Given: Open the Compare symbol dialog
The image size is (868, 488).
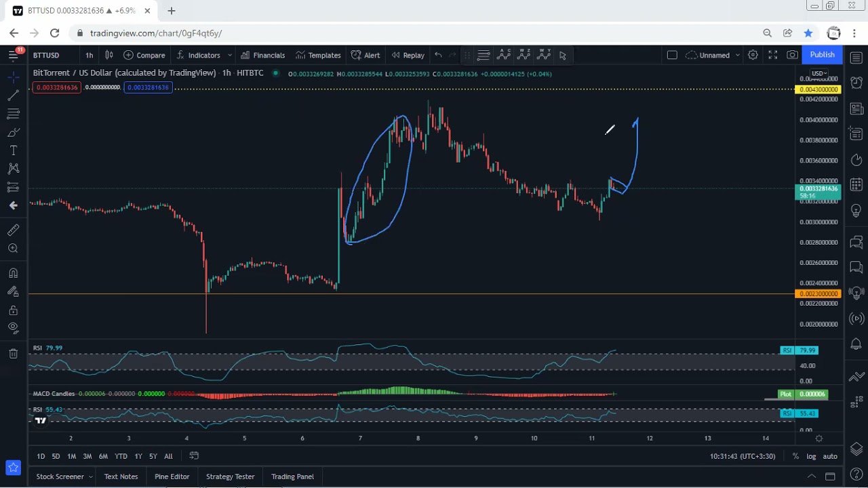Looking at the screenshot, I should (x=144, y=55).
